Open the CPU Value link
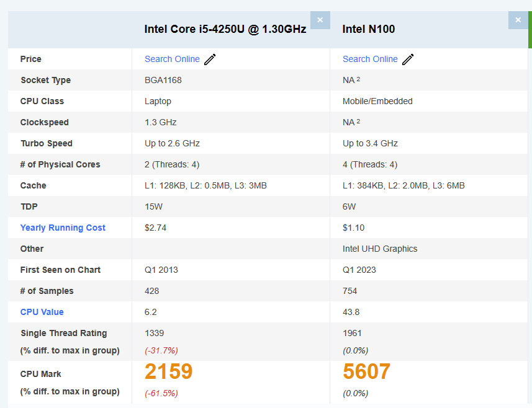532x408 pixels. tap(42, 312)
